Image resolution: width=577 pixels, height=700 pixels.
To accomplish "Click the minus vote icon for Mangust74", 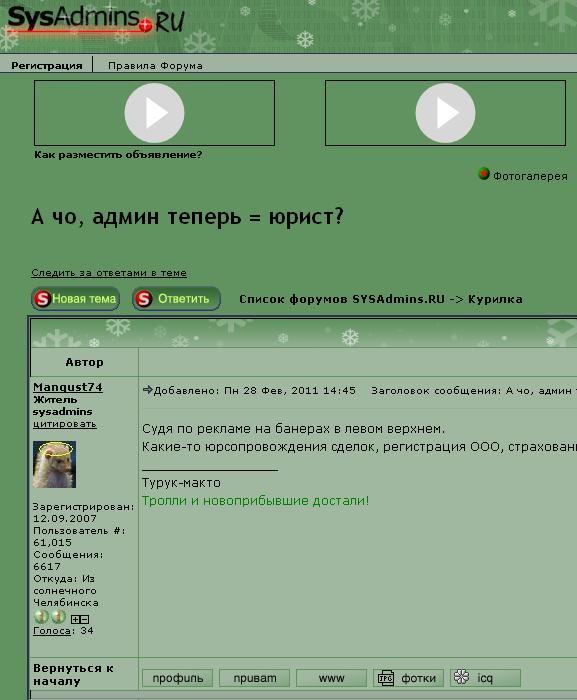I will [x=85, y=619].
